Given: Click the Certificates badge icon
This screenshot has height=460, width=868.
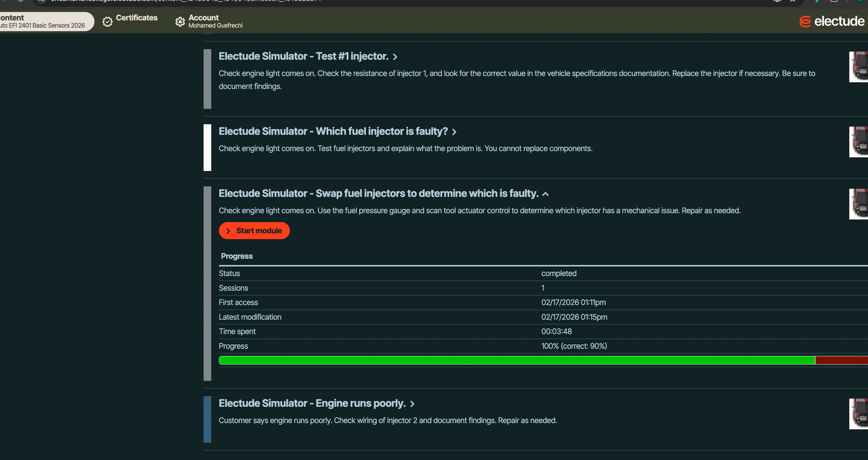Looking at the screenshot, I should [x=107, y=22].
